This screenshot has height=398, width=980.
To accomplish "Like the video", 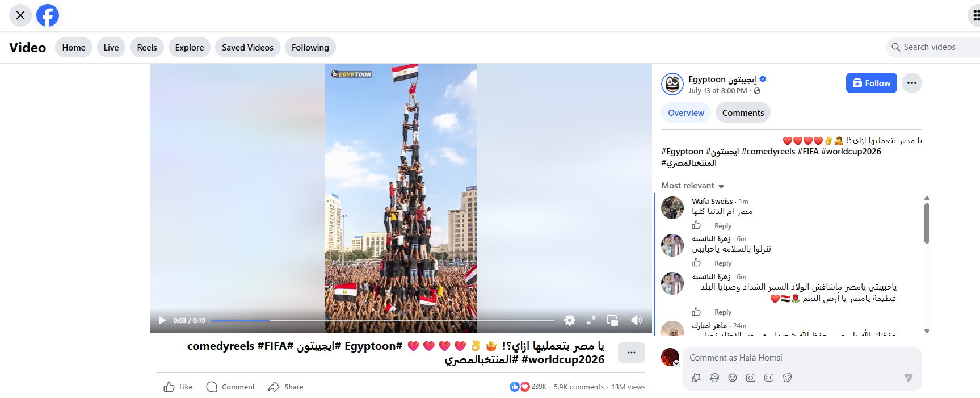I will coord(178,387).
